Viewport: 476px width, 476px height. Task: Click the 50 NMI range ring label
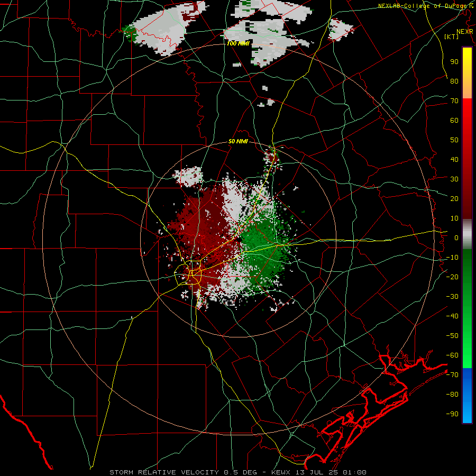(x=238, y=141)
